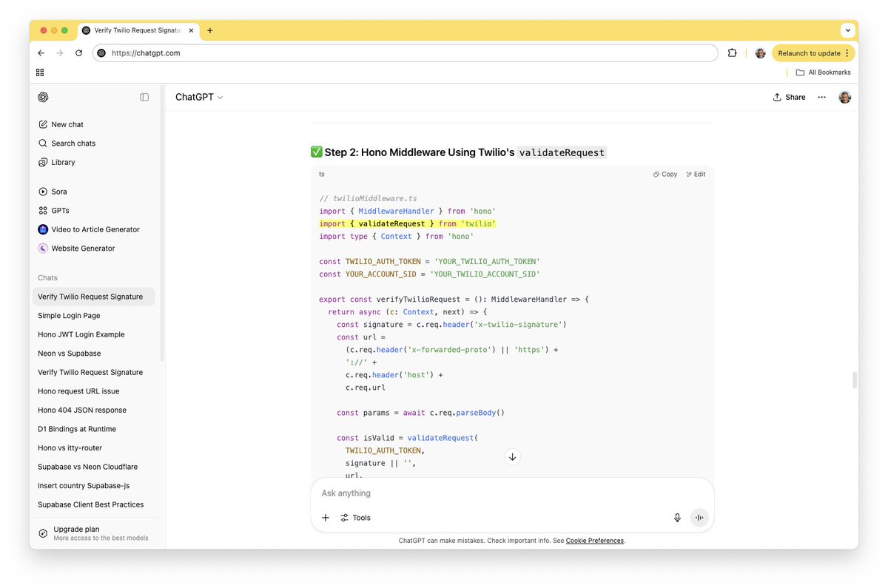Select the Verify Twilio Request browser tab
This screenshot has height=588, width=888.
[138, 30]
